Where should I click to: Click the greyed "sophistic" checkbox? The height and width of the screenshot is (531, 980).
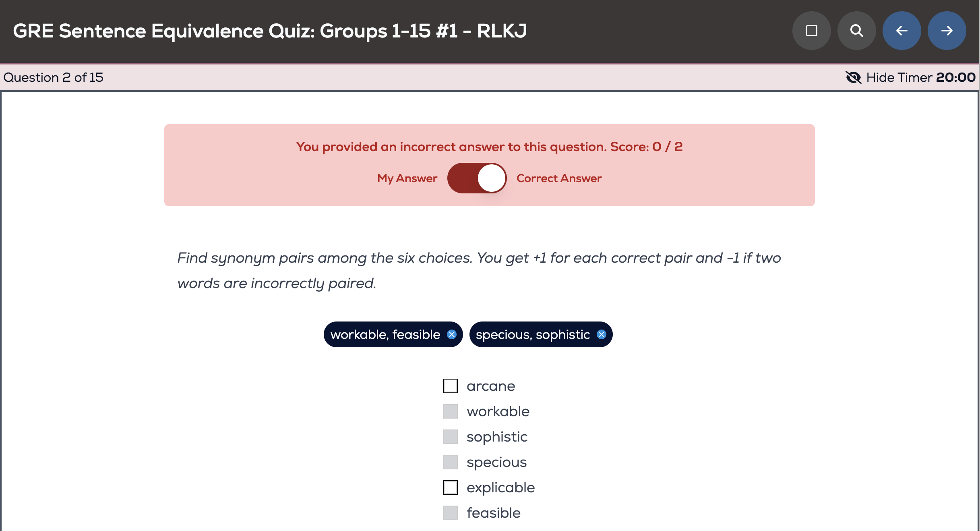pyautogui.click(x=450, y=437)
